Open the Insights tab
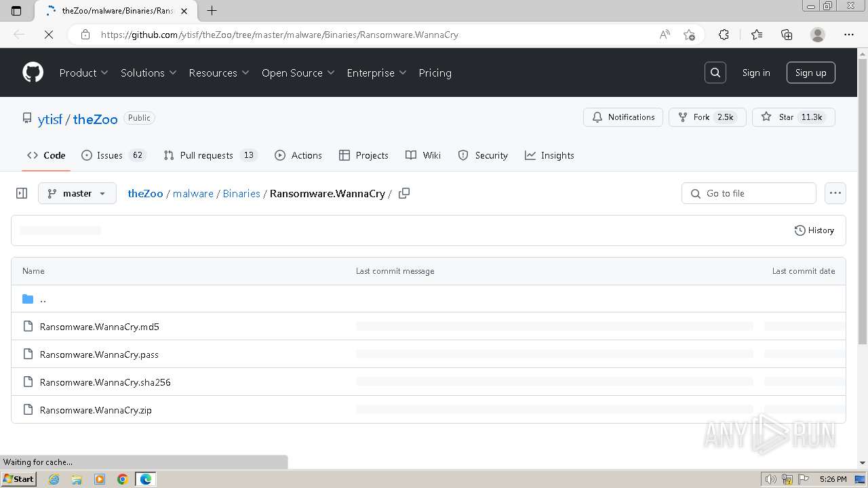Viewport: 868px width, 488px height. click(x=549, y=155)
